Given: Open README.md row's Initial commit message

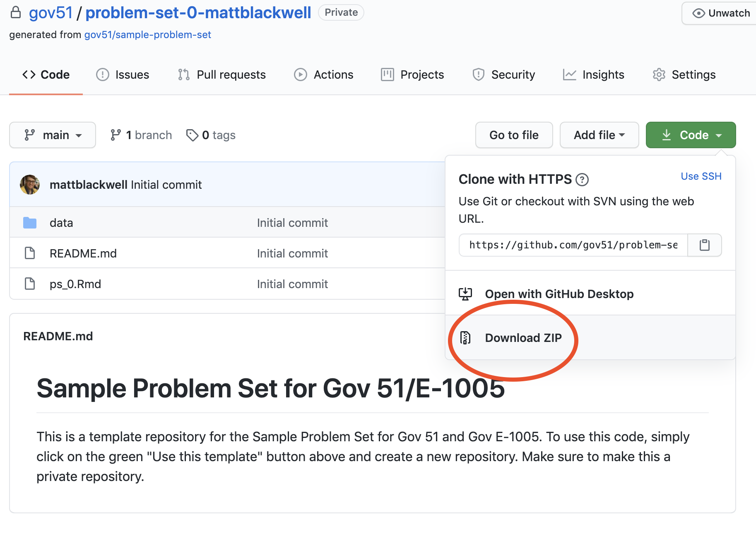Looking at the screenshot, I should pyautogui.click(x=292, y=253).
